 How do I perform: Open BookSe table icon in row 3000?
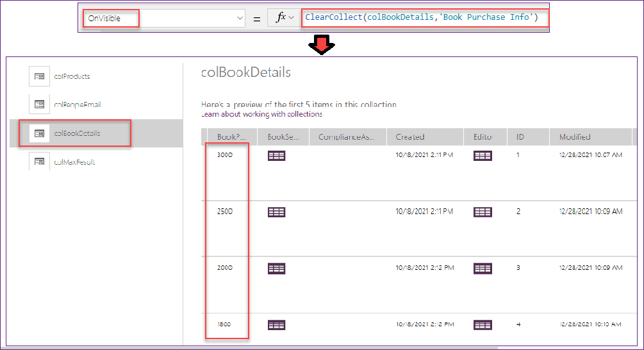point(276,156)
